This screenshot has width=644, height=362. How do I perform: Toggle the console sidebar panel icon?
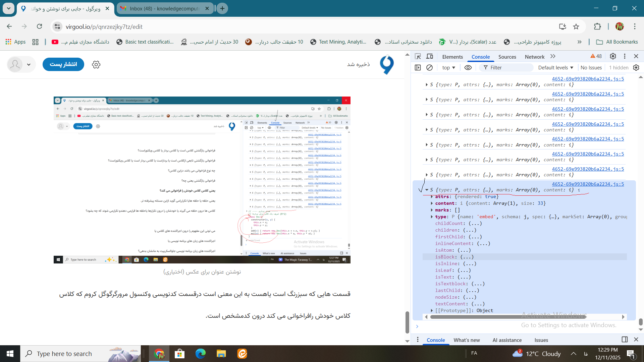point(418,67)
